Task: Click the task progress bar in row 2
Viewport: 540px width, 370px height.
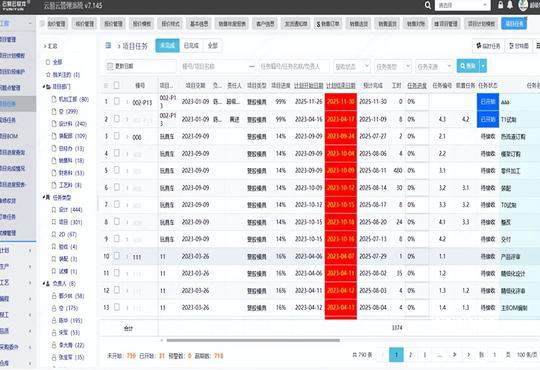Action: click(x=417, y=119)
